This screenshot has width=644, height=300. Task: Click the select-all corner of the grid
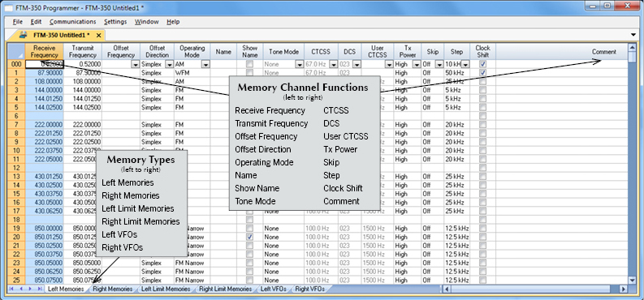pyautogui.click(x=16, y=52)
